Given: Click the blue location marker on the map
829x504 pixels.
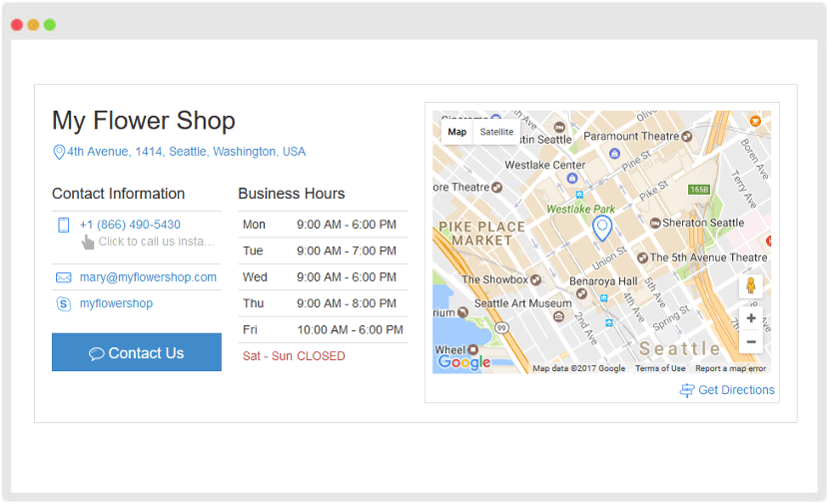Looking at the screenshot, I should [601, 229].
